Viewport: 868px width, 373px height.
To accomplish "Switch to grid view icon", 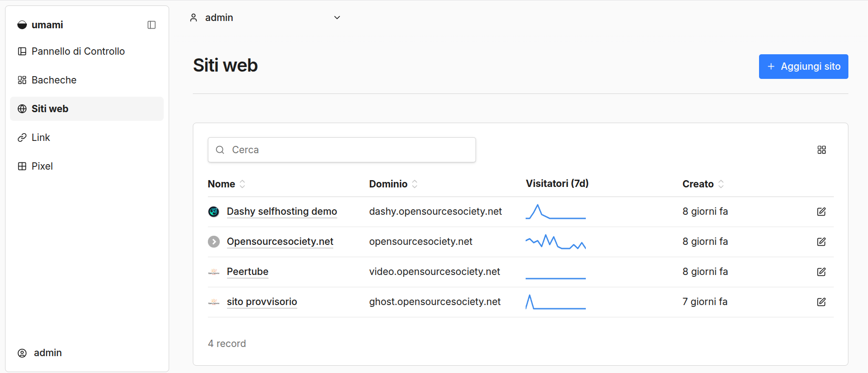I will [821, 150].
